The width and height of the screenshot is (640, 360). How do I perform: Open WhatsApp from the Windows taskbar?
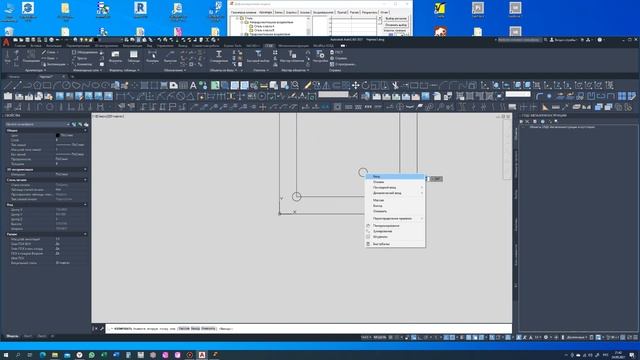91,355
